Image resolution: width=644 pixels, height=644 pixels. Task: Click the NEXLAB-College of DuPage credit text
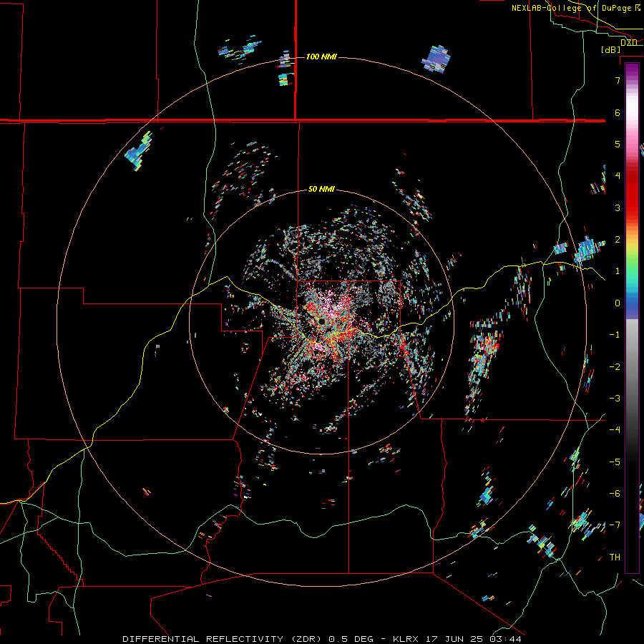(x=575, y=8)
